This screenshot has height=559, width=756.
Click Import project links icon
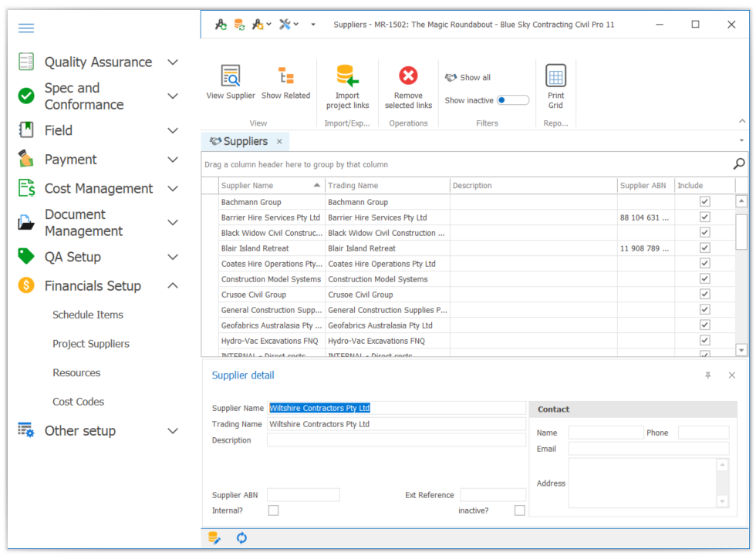pos(347,76)
